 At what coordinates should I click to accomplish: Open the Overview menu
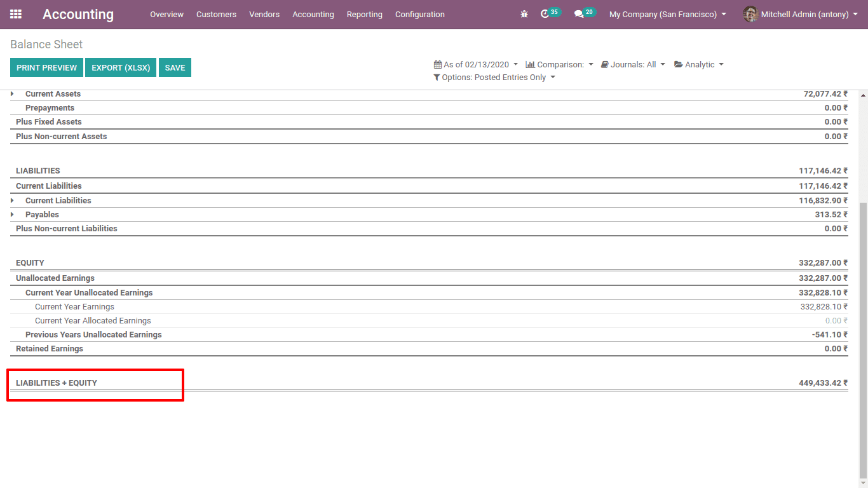pos(166,14)
